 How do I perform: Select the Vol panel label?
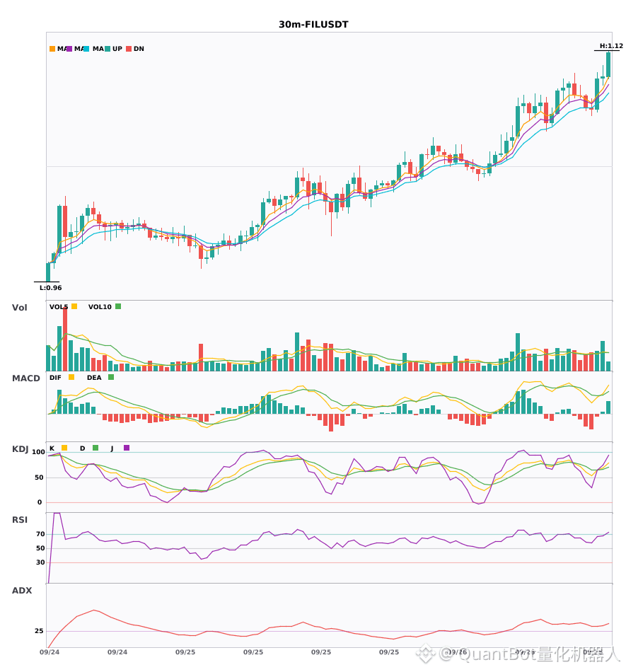click(x=19, y=308)
